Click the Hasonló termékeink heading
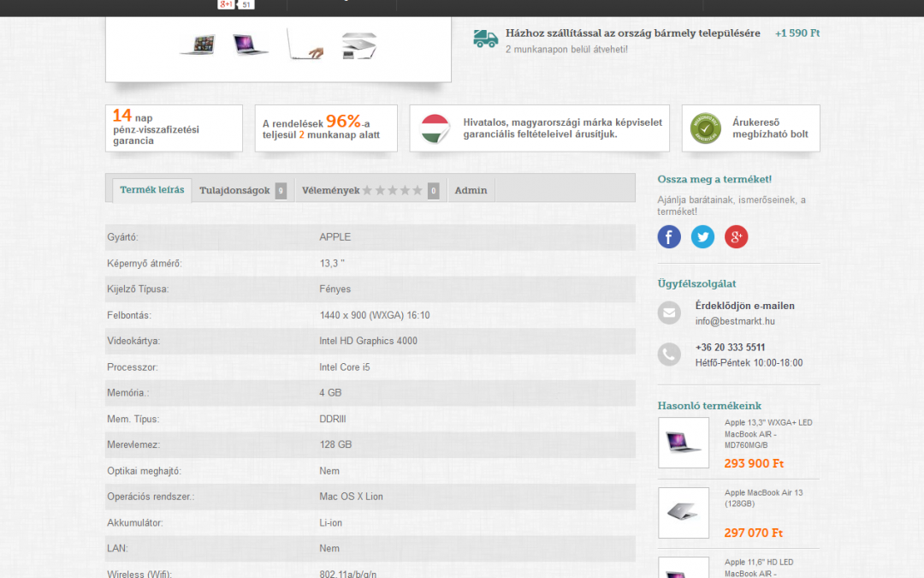 click(709, 406)
